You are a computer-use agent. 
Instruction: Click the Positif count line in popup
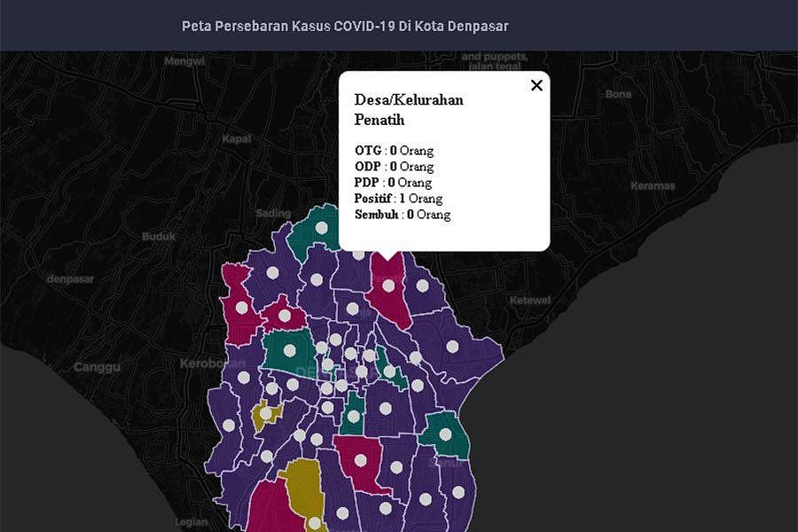(x=398, y=199)
